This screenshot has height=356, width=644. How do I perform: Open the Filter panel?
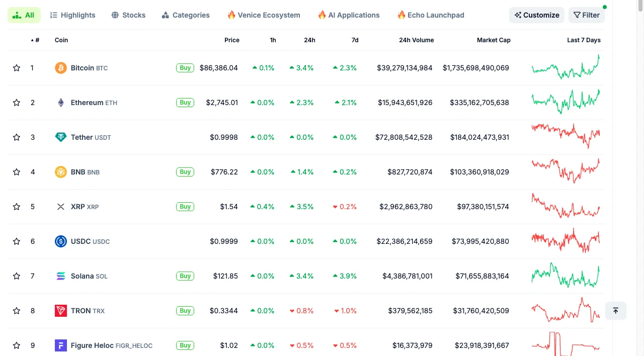pyautogui.click(x=586, y=15)
